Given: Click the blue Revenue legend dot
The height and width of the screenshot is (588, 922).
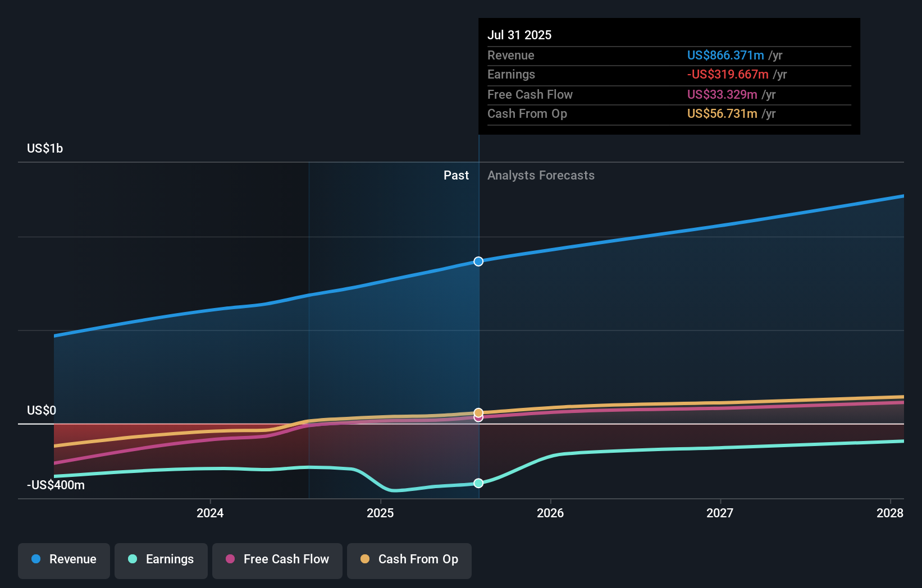Looking at the screenshot, I should 35,559.
